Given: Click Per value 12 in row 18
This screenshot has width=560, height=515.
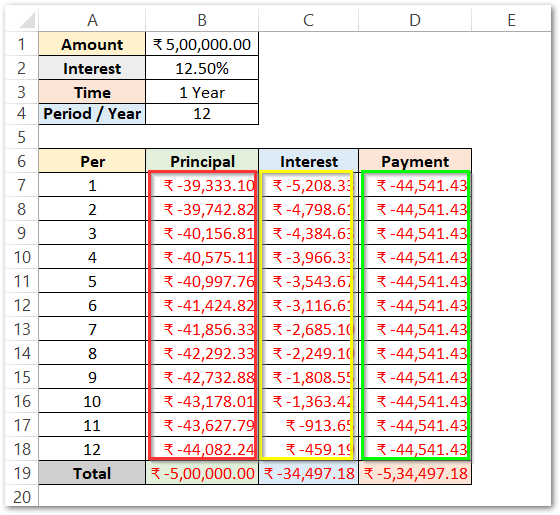Looking at the screenshot, I should [x=92, y=449].
